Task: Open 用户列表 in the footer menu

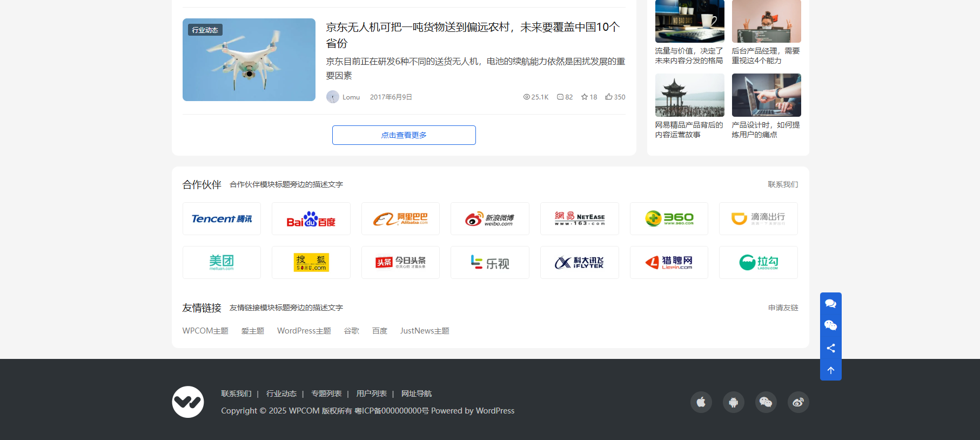Action: (372, 394)
